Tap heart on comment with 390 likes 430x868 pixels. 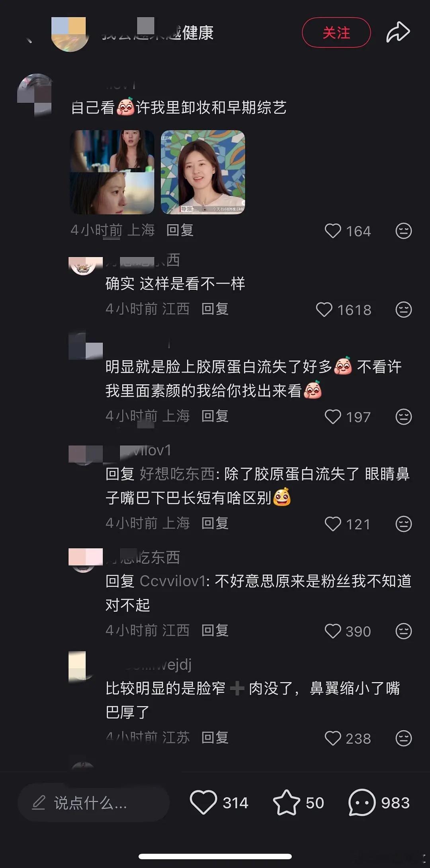pyautogui.click(x=333, y=631)
